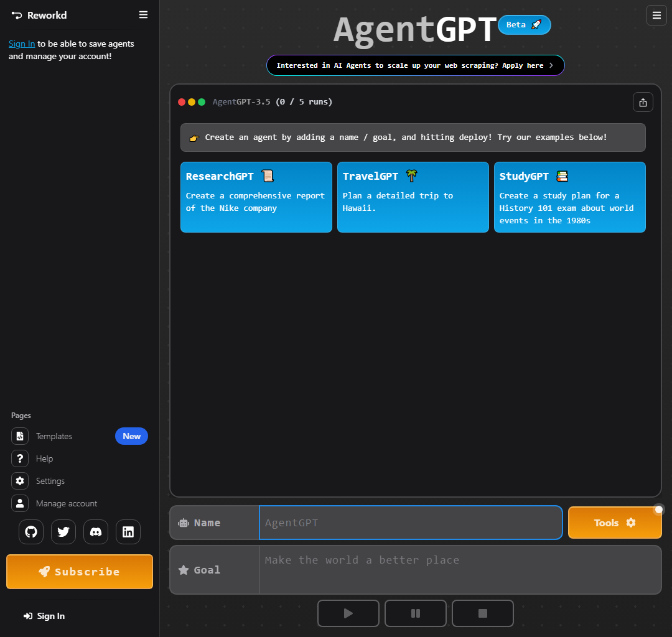Select the ResearchGPT example card
The image size is (672, 637).
[x=256, y=197]
